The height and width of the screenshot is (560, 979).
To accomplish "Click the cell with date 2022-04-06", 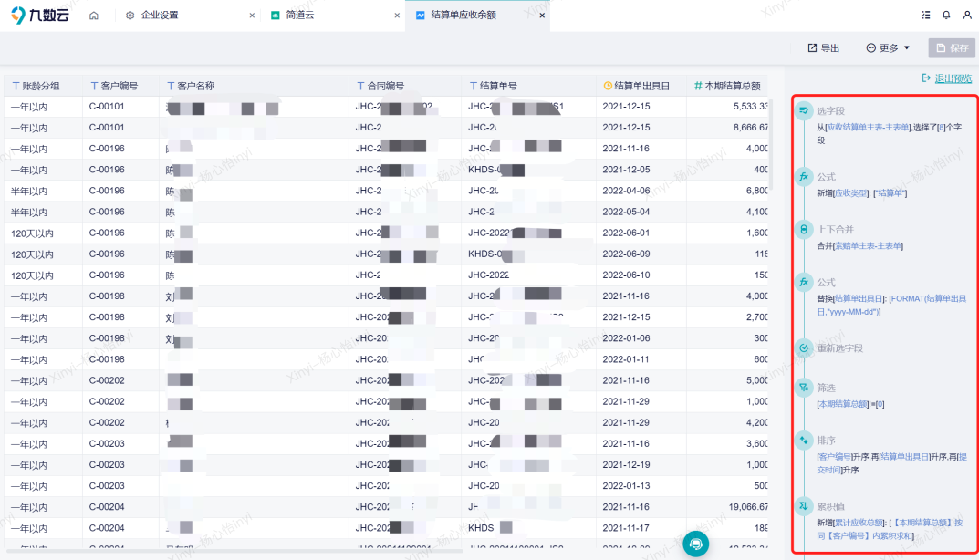I will (x=641, y=191).
